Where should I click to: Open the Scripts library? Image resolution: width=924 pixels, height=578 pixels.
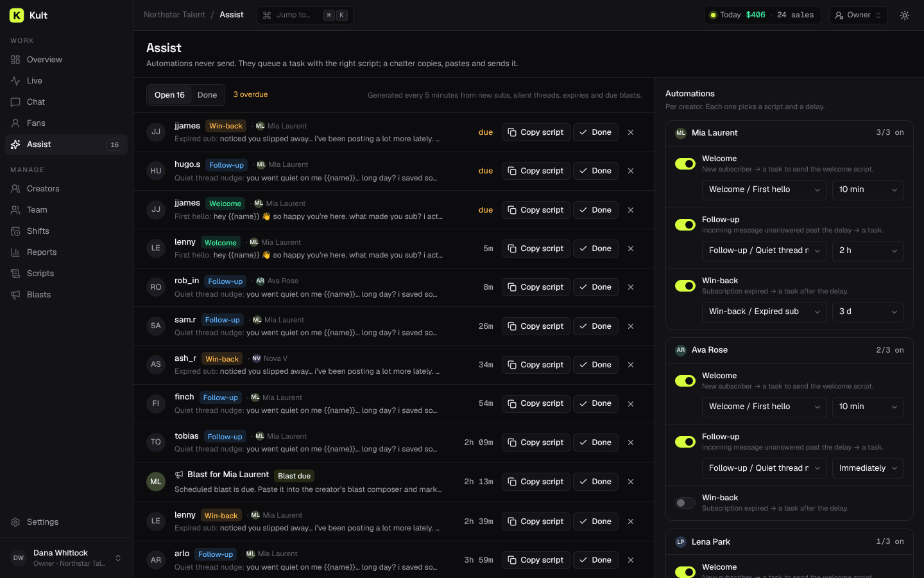click(66, 274)
